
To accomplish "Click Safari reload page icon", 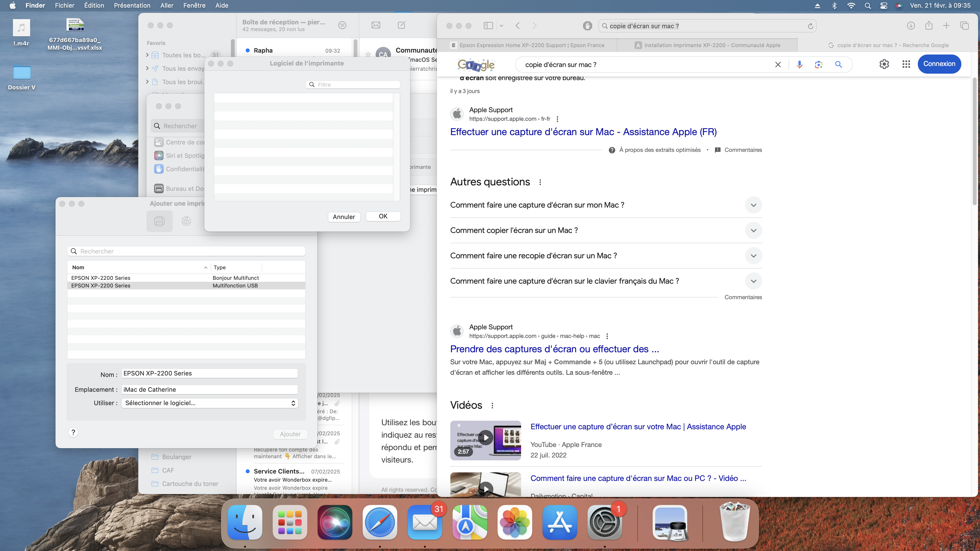I will [810, 26].
